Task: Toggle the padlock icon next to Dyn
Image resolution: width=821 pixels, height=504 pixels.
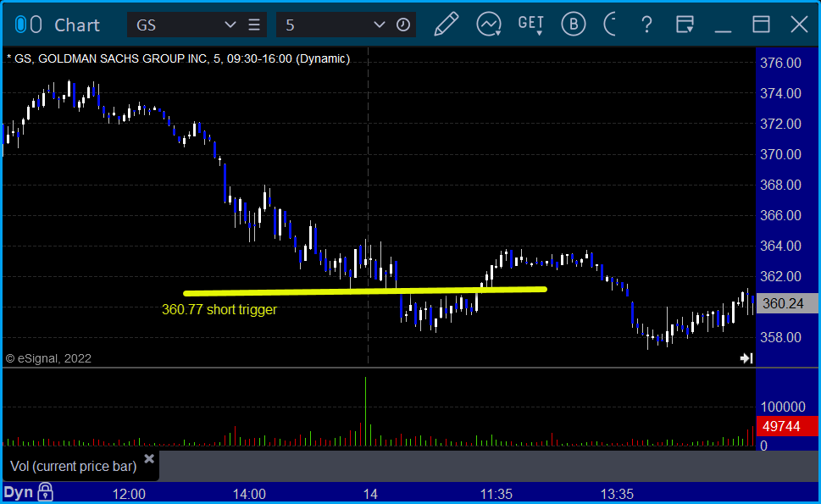Action: tap(46, 492)
